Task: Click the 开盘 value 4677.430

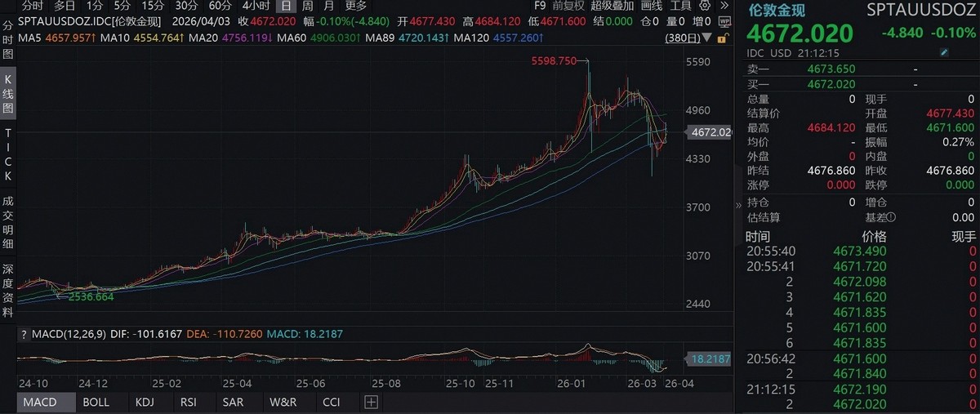Action: 950,114
